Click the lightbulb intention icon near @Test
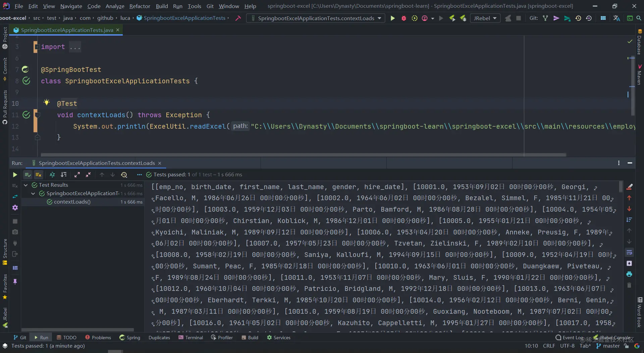Image resolution: width=644 pixels, height=353 pixels. pos(47,102)
